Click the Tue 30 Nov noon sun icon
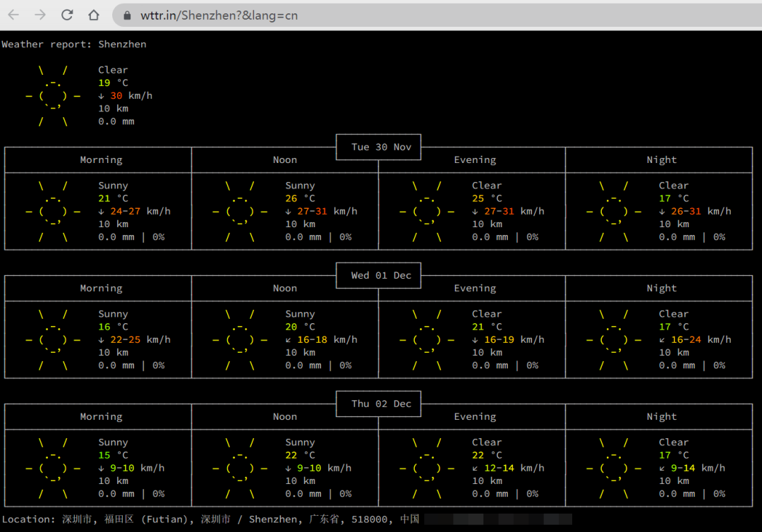The width and height of the screenshot is (762, 532). point(240,212)
